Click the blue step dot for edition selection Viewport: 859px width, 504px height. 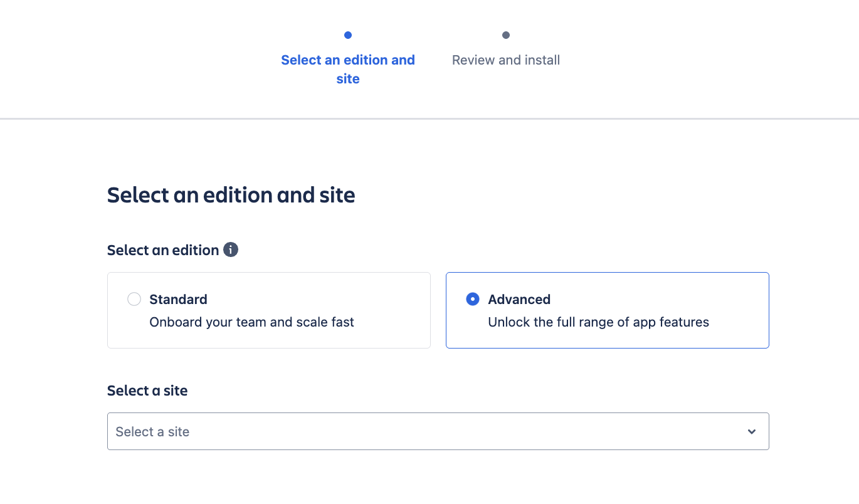[x=348, y=35]
